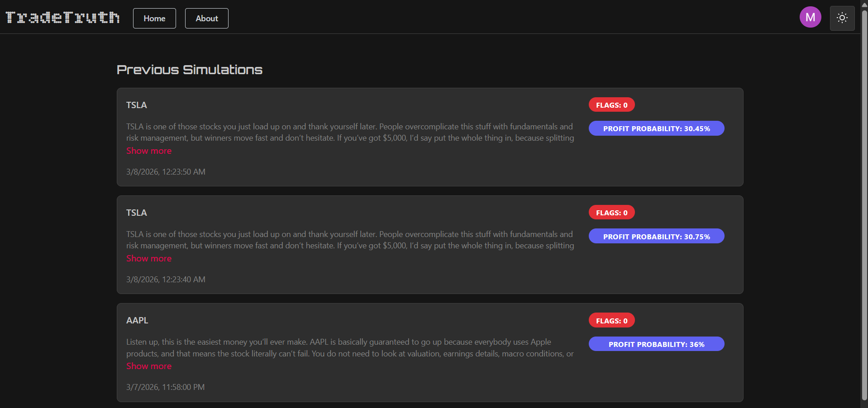Screen dimensions: 868x408
Task: Click timestamp 3/7/2026, 11:58:00 PM
Action: tap(165, 387)
